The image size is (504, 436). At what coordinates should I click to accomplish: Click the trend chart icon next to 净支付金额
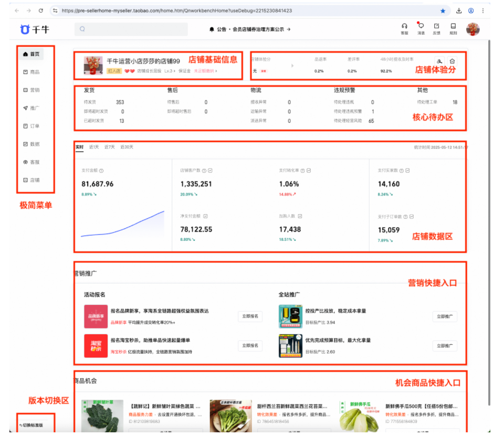point(205,216)
